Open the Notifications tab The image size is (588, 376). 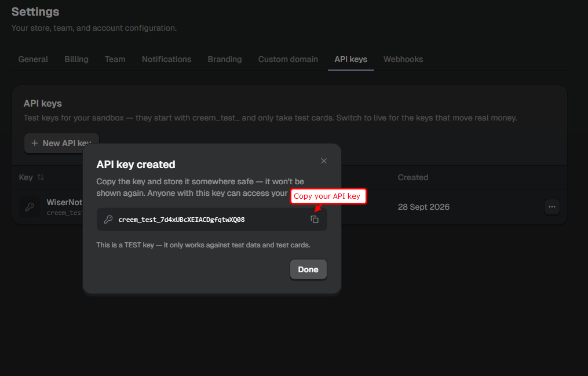click(166, 59)
